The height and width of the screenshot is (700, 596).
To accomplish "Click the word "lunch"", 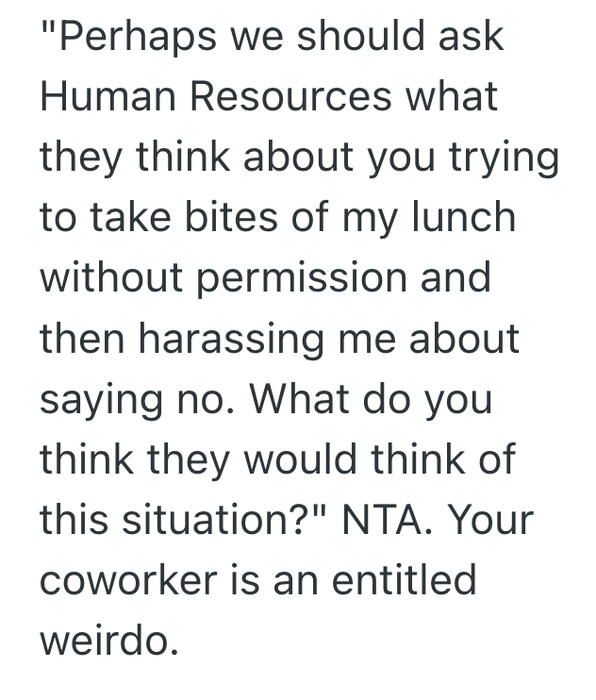I will [464, 218].
